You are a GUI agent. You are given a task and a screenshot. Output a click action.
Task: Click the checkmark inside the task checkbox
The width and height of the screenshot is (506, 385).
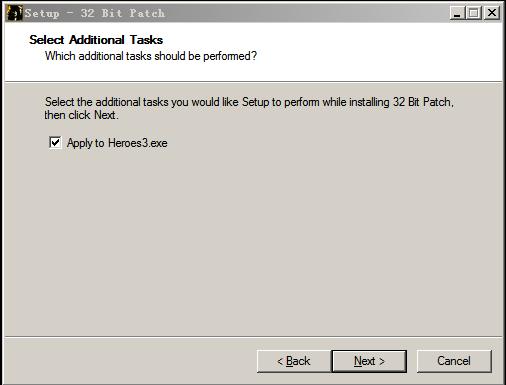[55, 142]
